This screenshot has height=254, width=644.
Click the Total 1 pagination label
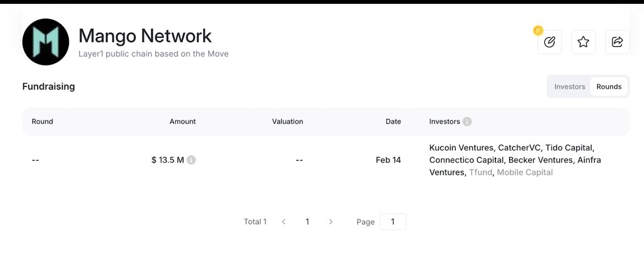(x=255, y=222)
